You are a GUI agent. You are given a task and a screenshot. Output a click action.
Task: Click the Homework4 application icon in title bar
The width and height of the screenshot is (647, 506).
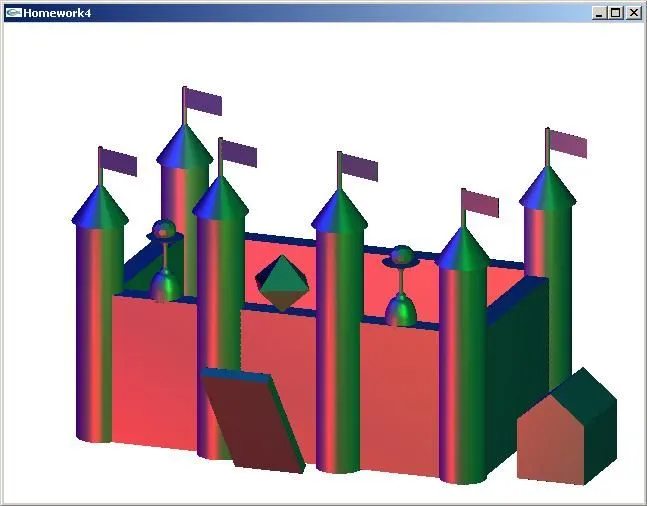[12, 12]
